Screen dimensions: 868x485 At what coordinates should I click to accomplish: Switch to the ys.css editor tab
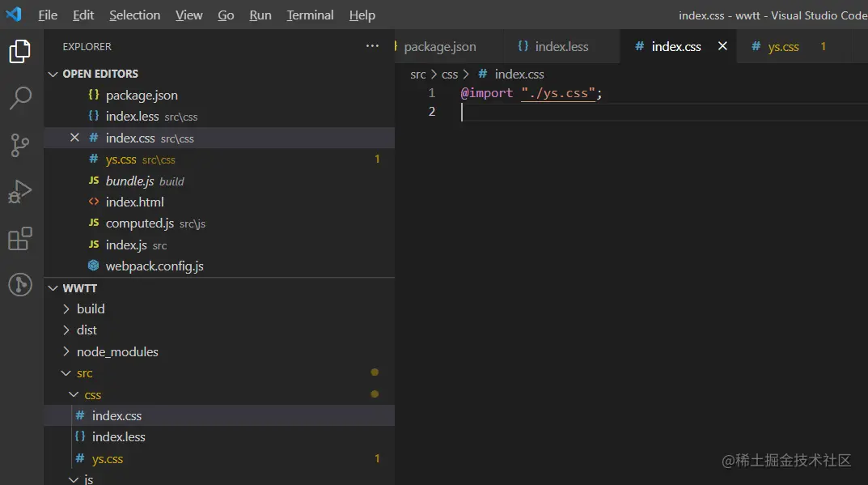point(783,47)
